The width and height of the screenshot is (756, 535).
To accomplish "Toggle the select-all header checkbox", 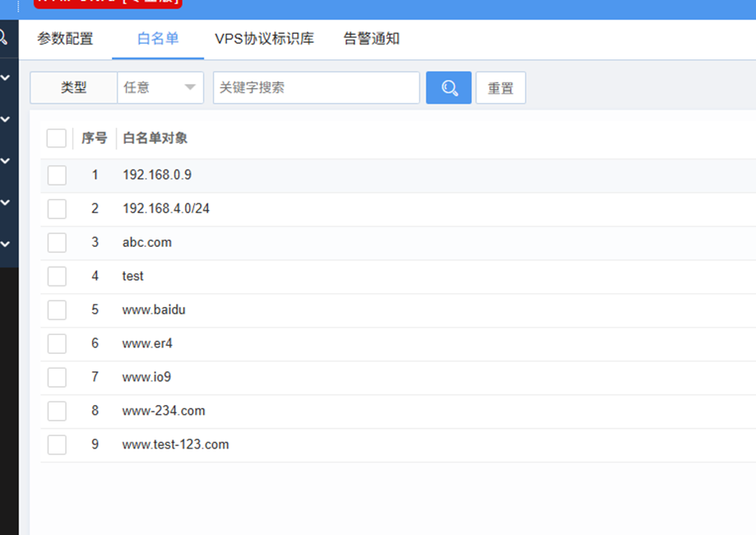I will pyautogui.click(x=57, y=138).
